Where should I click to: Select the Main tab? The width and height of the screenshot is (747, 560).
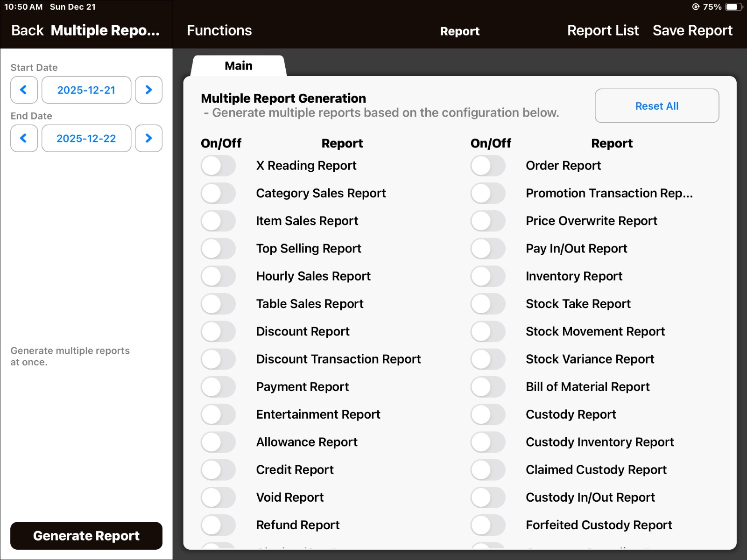click(x=239, y=66)
